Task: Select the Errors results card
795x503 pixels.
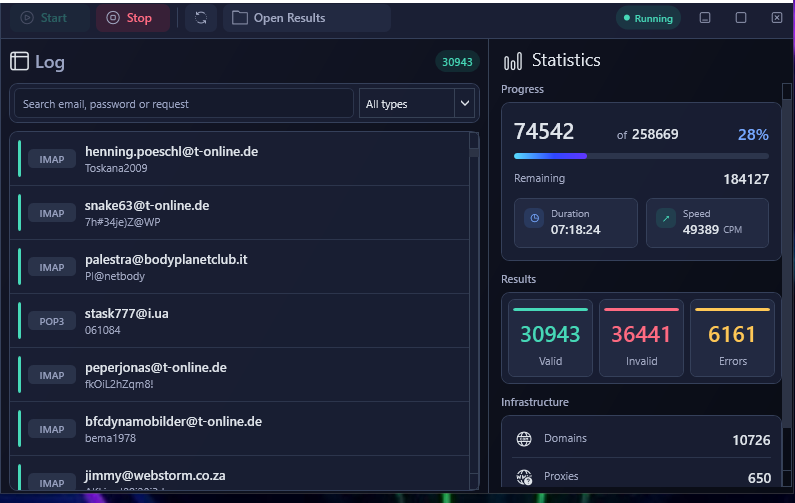Action: point(732,338)
